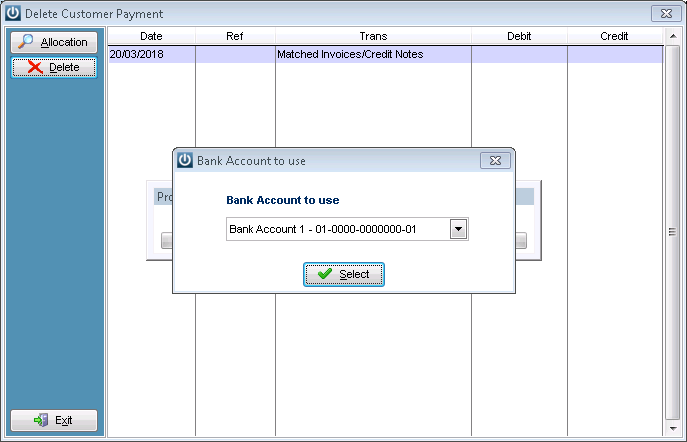Click the 'Bank Account to use' label
This screenshot has width=687, height=442.
pos(283,200)
